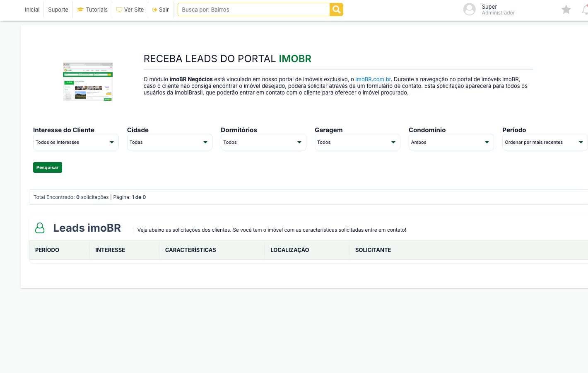Open the notifications bell icon
Image resolution: width=588 pixels, height=373 pixels.
(585, 10)
